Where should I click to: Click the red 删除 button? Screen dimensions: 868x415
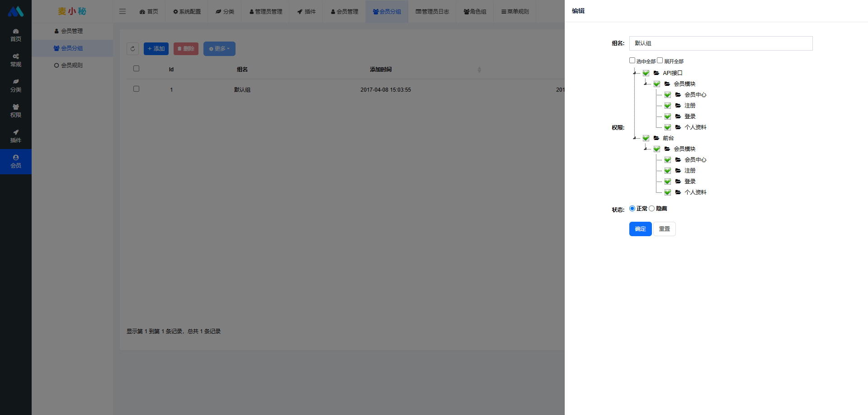click(186, 49)
